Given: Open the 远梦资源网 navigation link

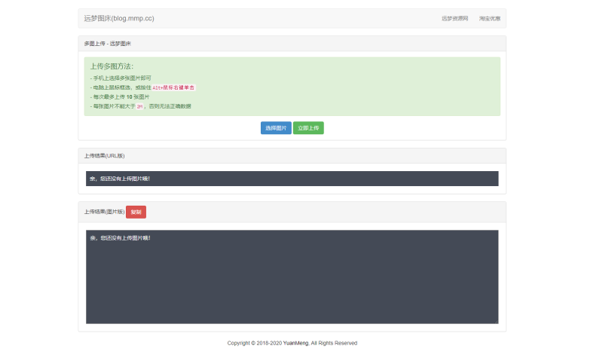Looking at the screenshot, I should point(455,18).
